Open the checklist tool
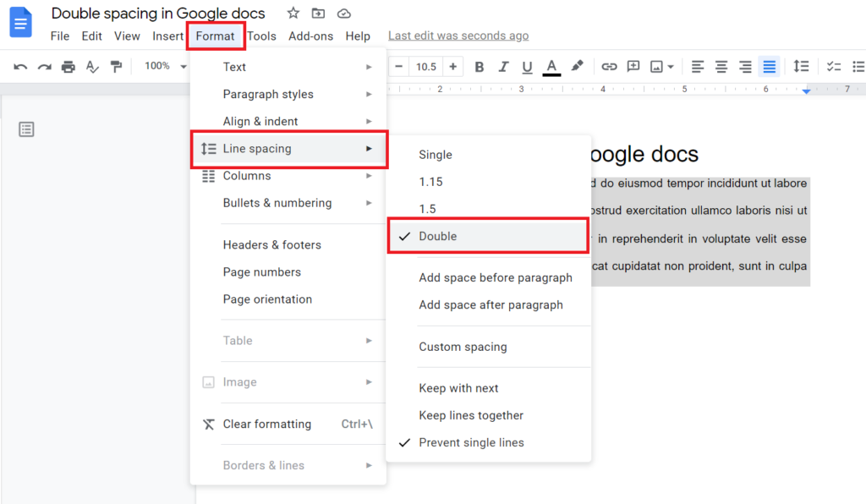This screenshot has width=866, height=504. click(x=832, y=66)
